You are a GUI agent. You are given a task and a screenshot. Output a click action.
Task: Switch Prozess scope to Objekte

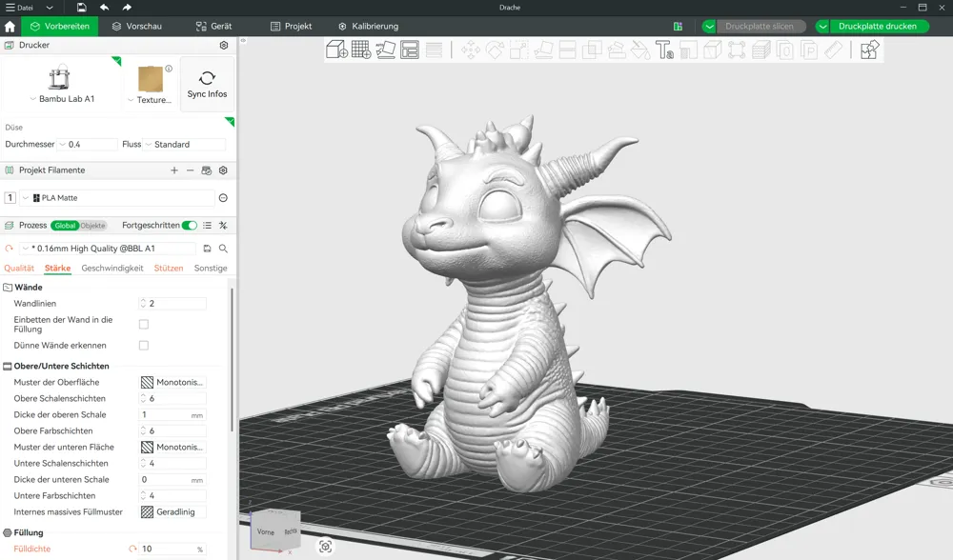pos(93,226)
